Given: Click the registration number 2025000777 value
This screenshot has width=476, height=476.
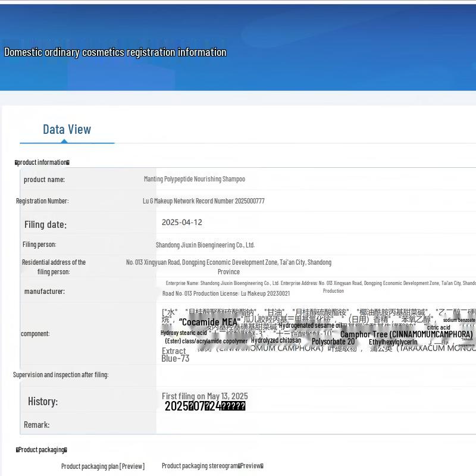Looking at the screenshot, I should (203, 201).
